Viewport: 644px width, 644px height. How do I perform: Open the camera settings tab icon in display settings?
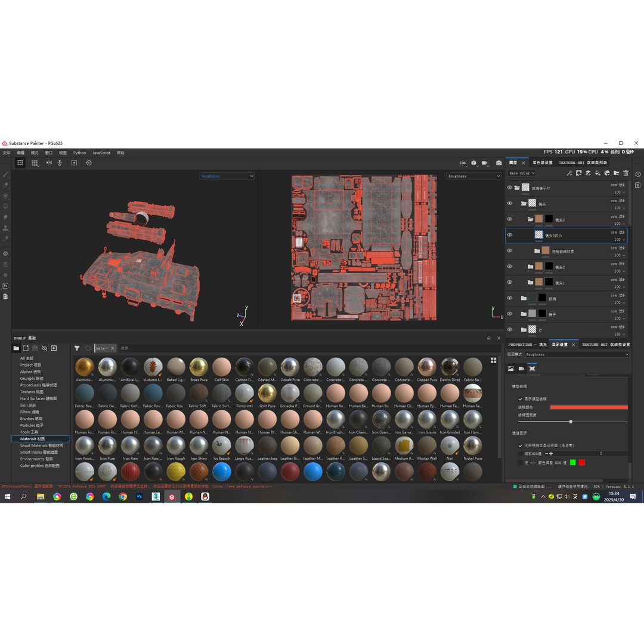click(x=521, y=369)
